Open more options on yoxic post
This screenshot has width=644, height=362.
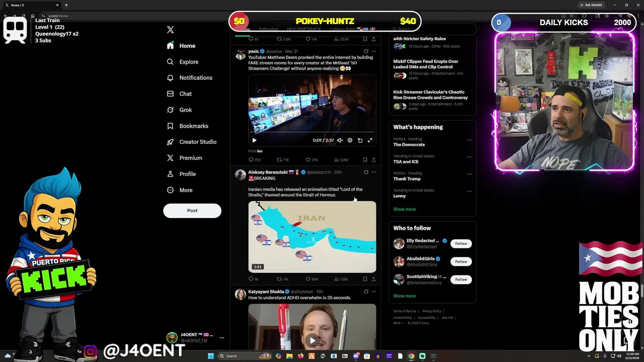373,51
